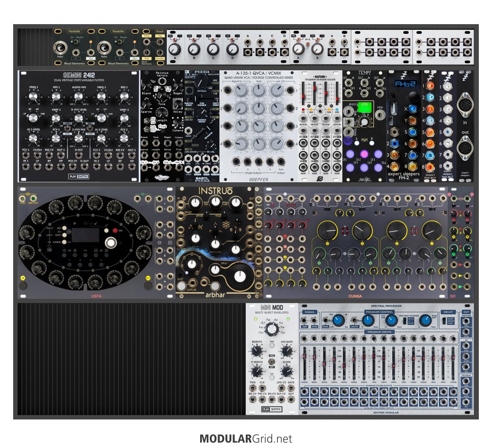Click the AUDIO MIX knob on Gemini 2412

[79, 97]
